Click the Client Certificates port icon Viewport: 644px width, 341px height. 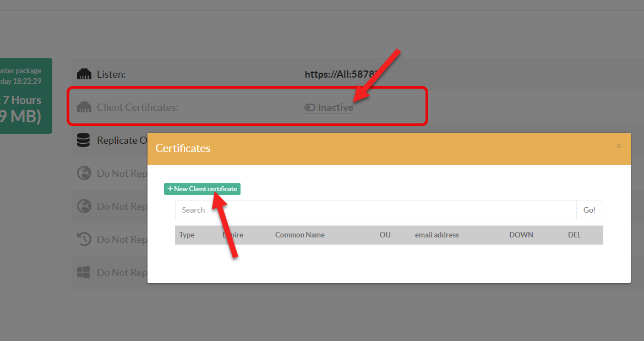[84, 107]
